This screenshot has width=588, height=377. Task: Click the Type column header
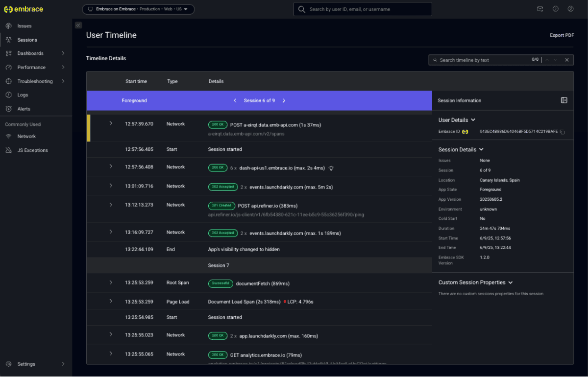pos(172,81)
